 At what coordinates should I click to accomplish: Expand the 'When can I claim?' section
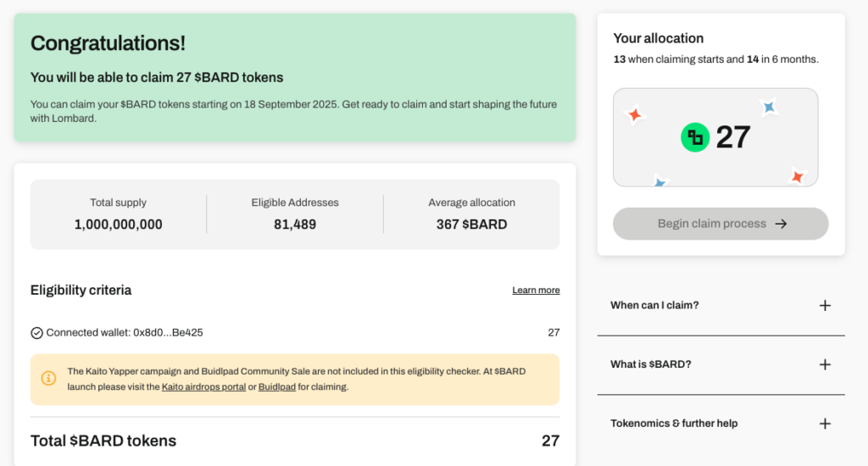[x=721, y=306]
